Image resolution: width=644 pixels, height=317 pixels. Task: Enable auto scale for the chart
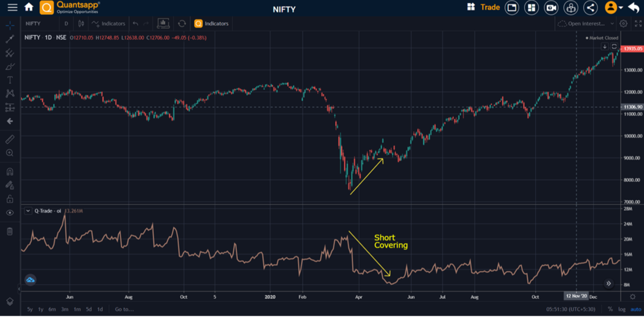(x=636, y=309)
